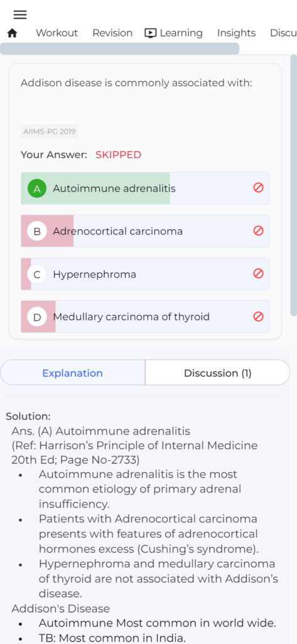Click strike-out icon for Adrenocortical carcinoma

(x=258, y=230)
